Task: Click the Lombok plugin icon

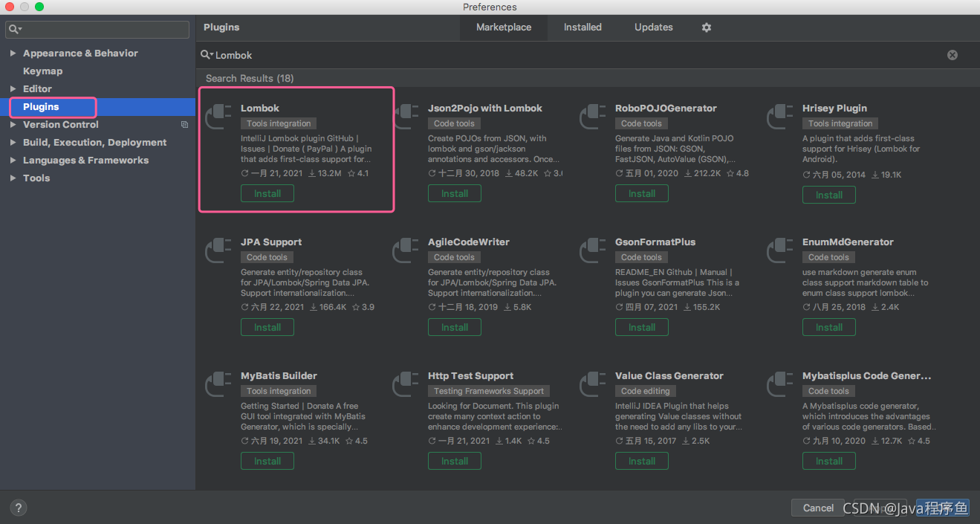Action: 218,117
